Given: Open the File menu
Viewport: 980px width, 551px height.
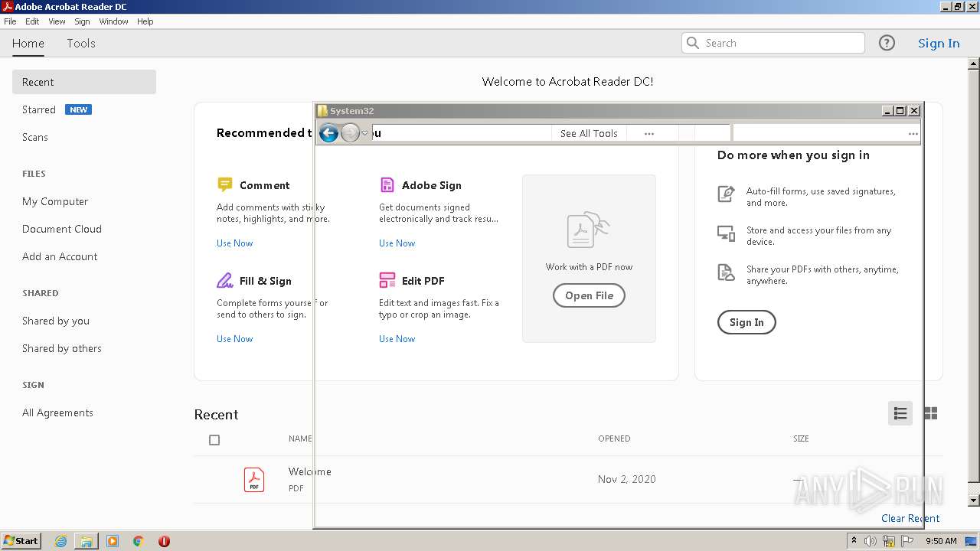Looking at the screenshot, I should 10,21.
